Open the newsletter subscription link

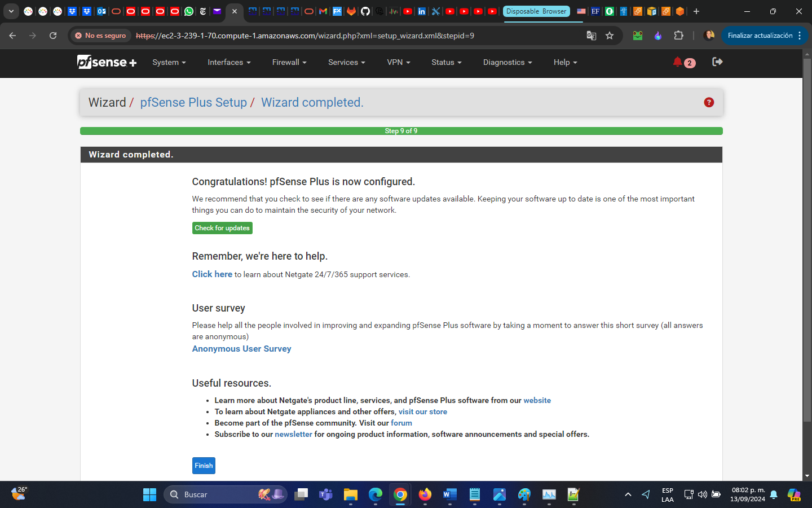pyautogui.click(x=293, y=434)
